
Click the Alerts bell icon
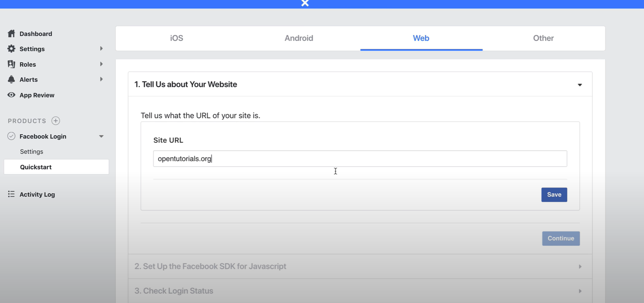click(x=11, y=79)
